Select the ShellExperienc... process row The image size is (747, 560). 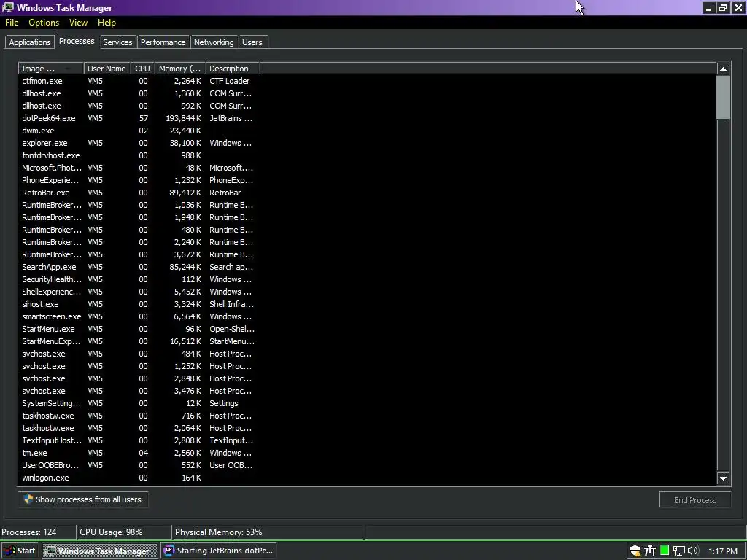coord(138,292)
